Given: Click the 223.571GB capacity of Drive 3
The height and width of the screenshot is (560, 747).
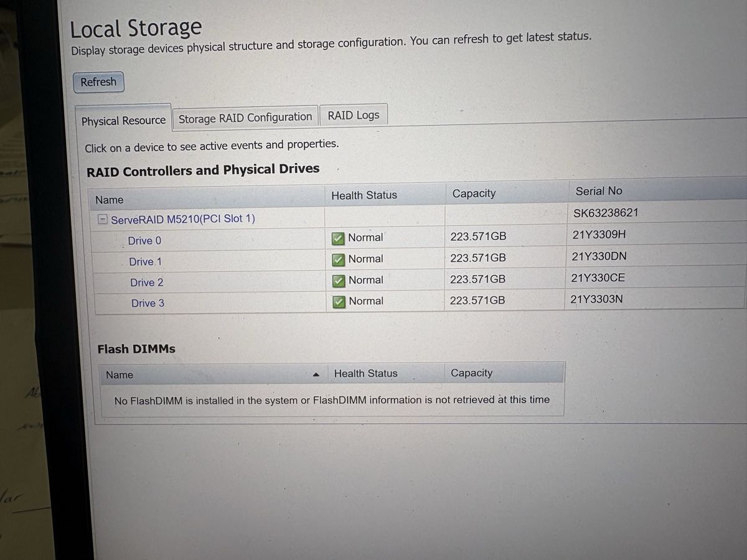Looking at the screenshot, I should [x=477, y=300].
